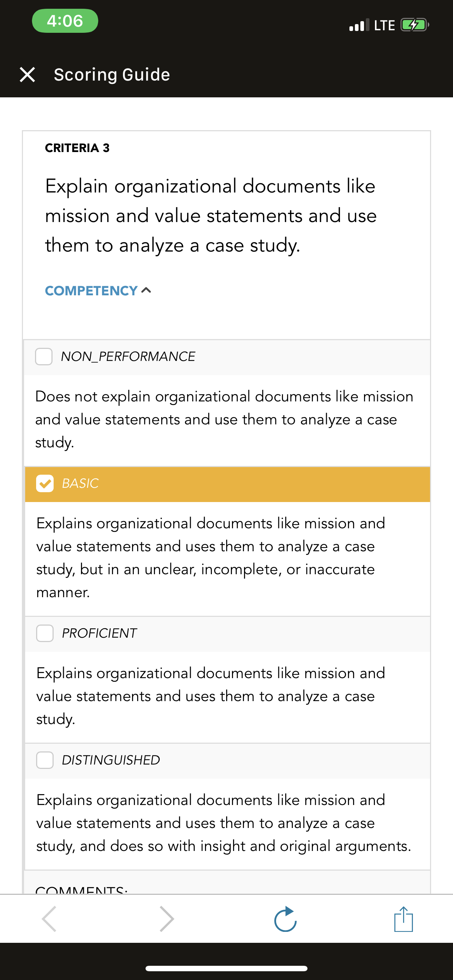Viewport: 453px width, 980px height.
Task: Select the DISTINGUISHED level header
Action: (x=227, y=761)
